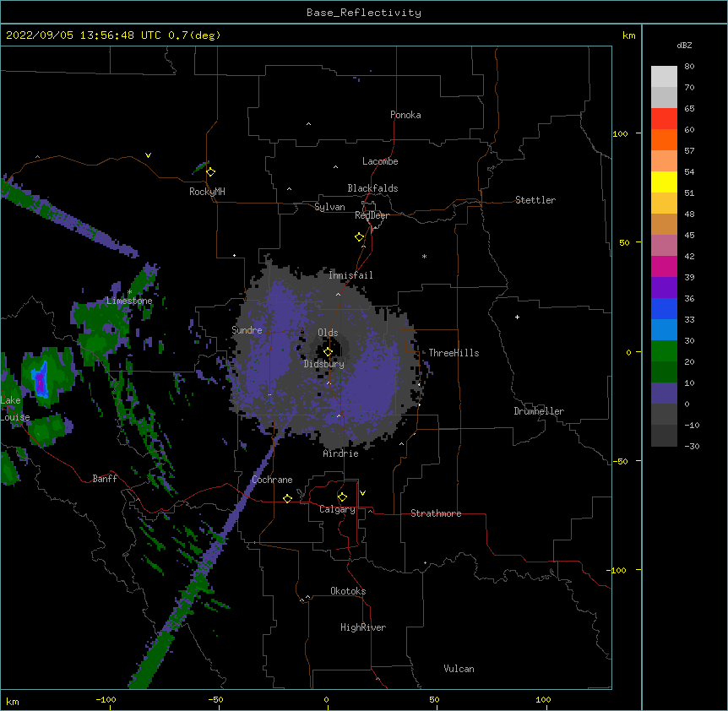Click the Base_Reflectivity title

[364, 13]
